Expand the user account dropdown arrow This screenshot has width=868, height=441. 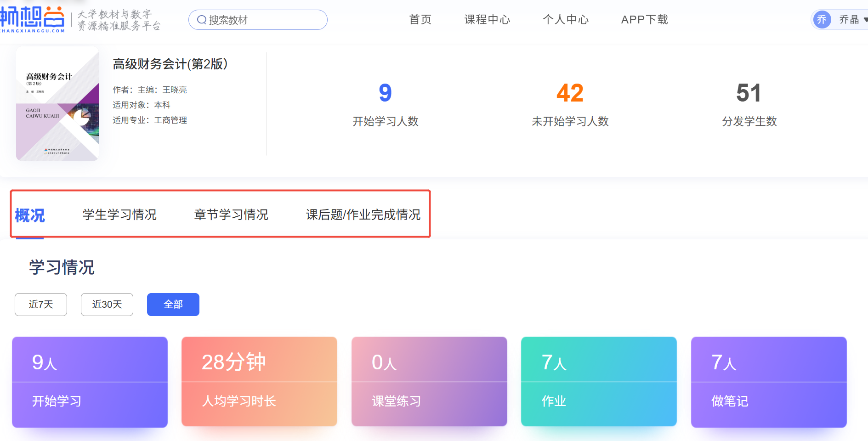pos(865,20)
